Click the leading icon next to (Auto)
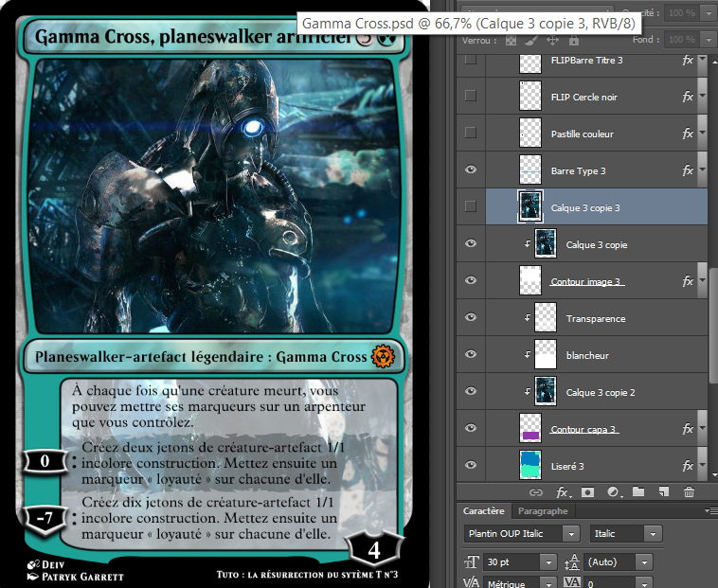 point(572,561)
